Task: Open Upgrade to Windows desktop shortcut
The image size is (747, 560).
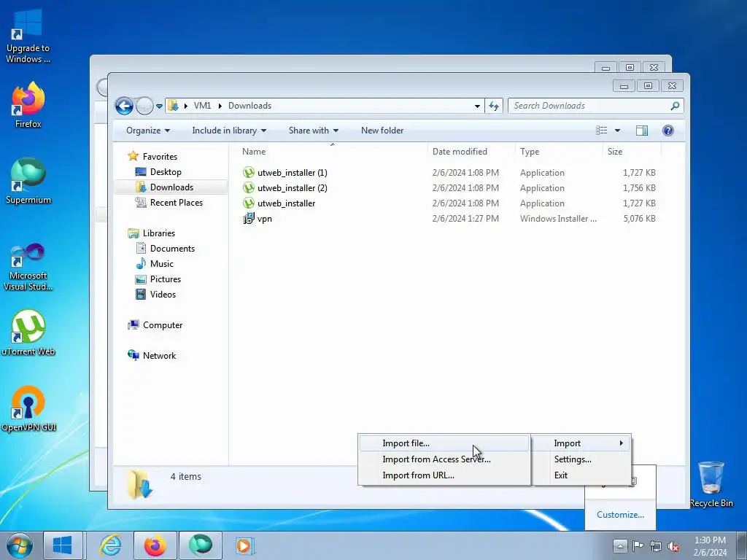Action: coord(28,36)
